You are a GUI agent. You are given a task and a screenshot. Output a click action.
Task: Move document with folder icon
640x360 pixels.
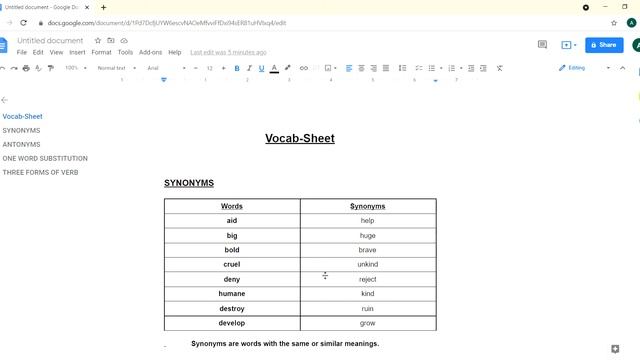point(111,40)
